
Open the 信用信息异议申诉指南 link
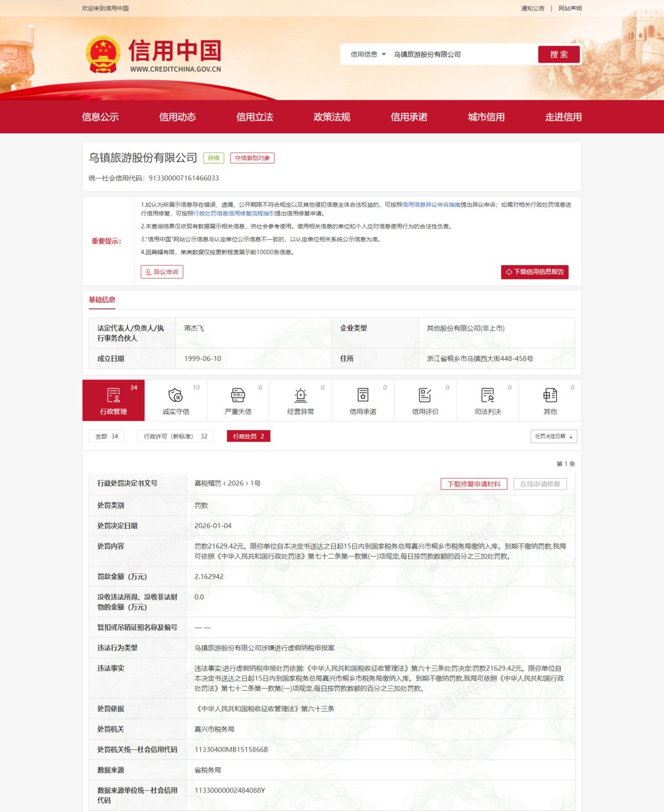(431, 205)
